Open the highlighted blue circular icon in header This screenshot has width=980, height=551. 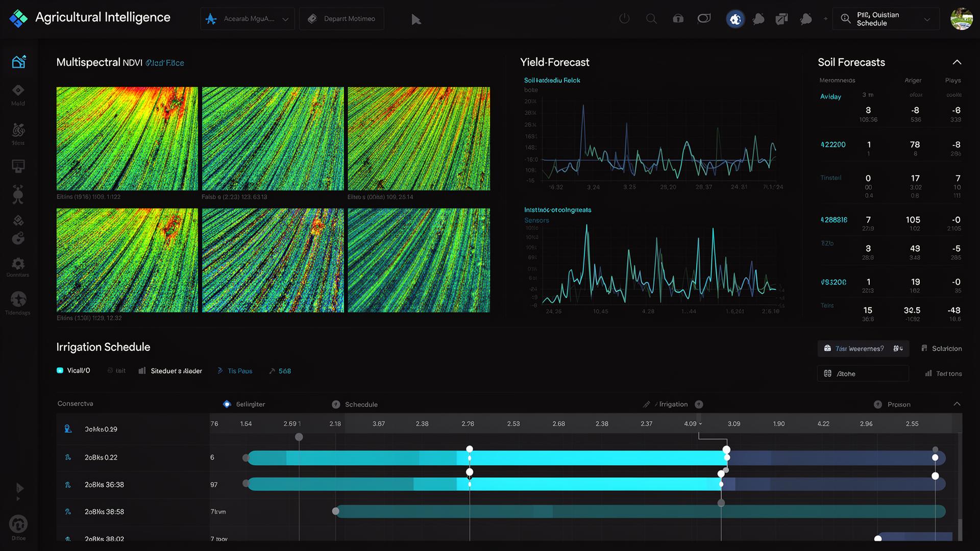735,19
